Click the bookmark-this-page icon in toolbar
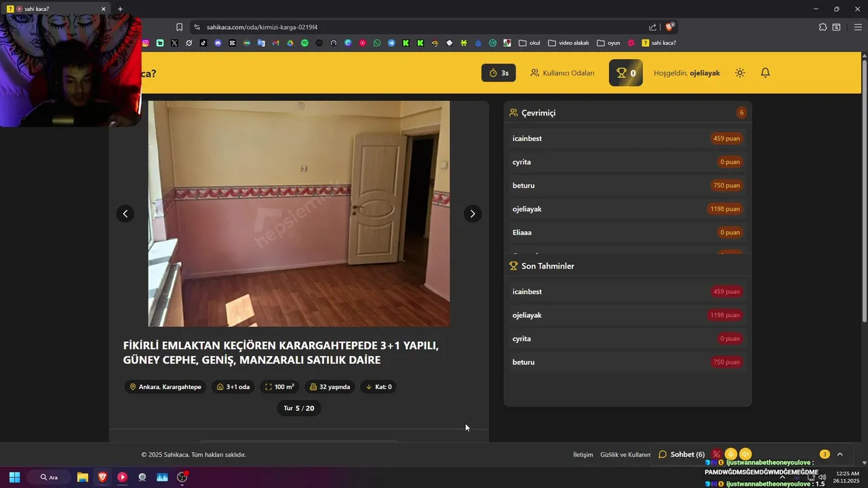 coord(179,27)
